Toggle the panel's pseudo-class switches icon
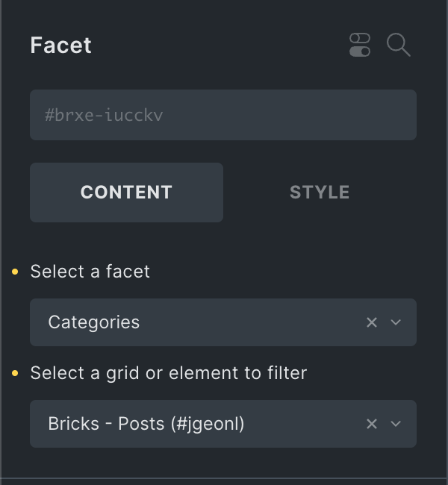The height and width of the screenshot is (485, 448). click(x=360, y=45)
